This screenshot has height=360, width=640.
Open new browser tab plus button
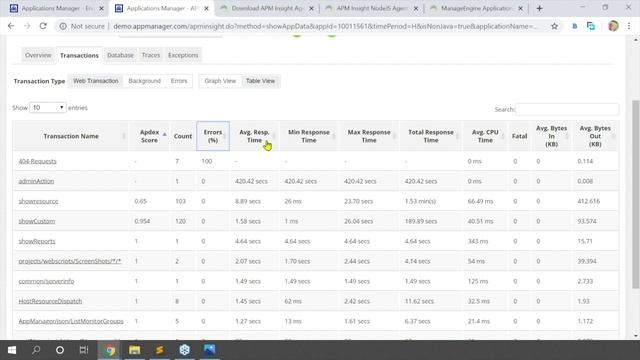(539, 8)
